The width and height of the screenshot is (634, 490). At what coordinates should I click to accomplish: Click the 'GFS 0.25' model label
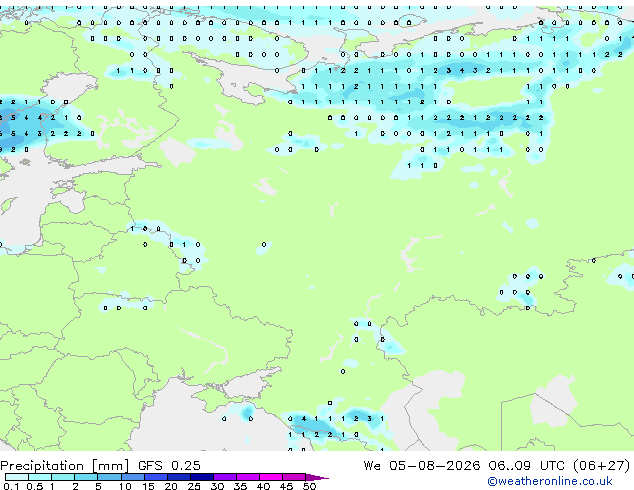(x=169, y=466)
